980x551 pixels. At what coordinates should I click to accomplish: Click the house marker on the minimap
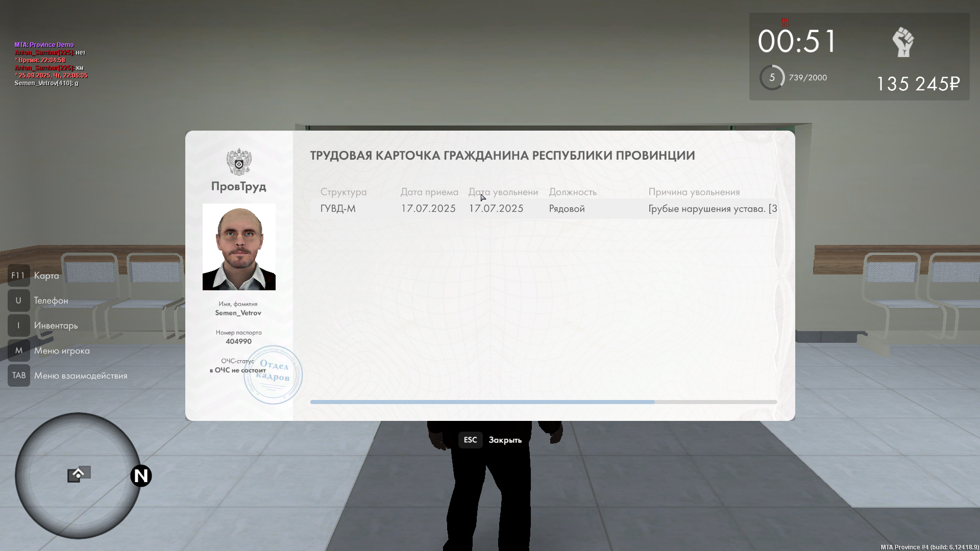click(x=78, y=474)
